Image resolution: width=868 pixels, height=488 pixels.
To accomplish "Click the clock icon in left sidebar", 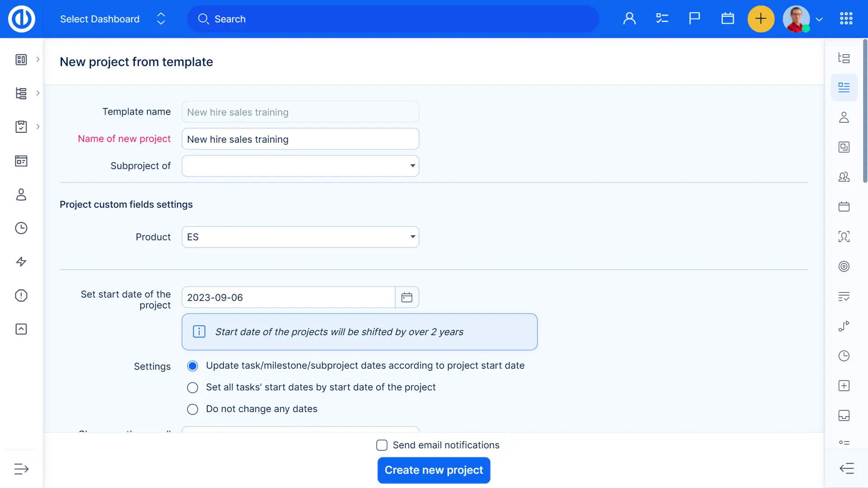I will (21, 228).
